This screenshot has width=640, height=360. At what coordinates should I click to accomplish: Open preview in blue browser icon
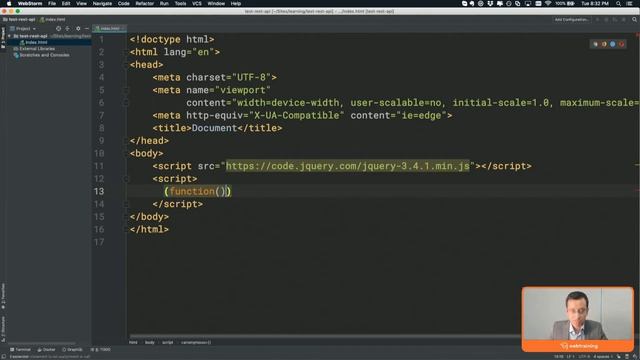click(613, 44)
